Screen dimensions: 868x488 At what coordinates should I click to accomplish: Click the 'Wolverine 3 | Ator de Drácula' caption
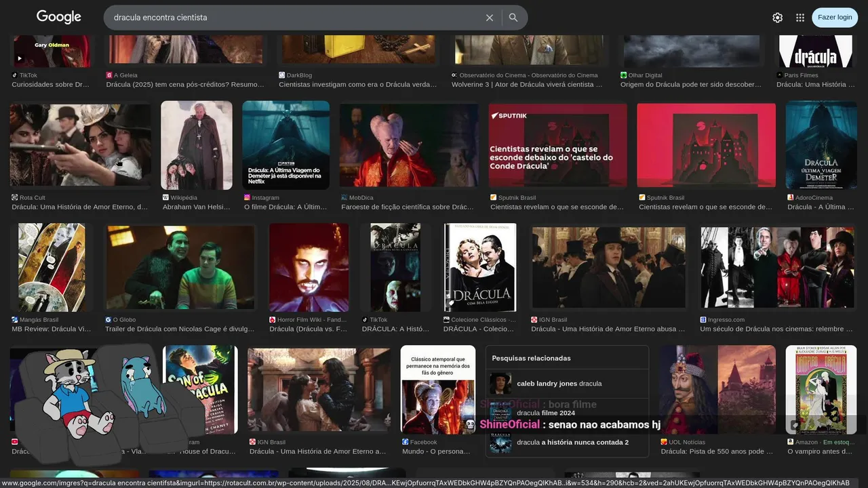point(527,85)
